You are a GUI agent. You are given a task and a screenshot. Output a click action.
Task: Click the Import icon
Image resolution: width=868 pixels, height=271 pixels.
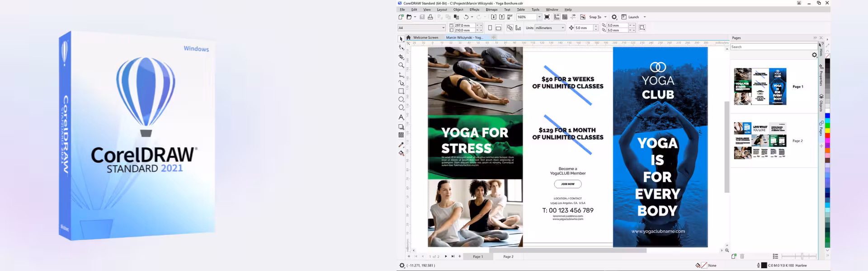494,17
